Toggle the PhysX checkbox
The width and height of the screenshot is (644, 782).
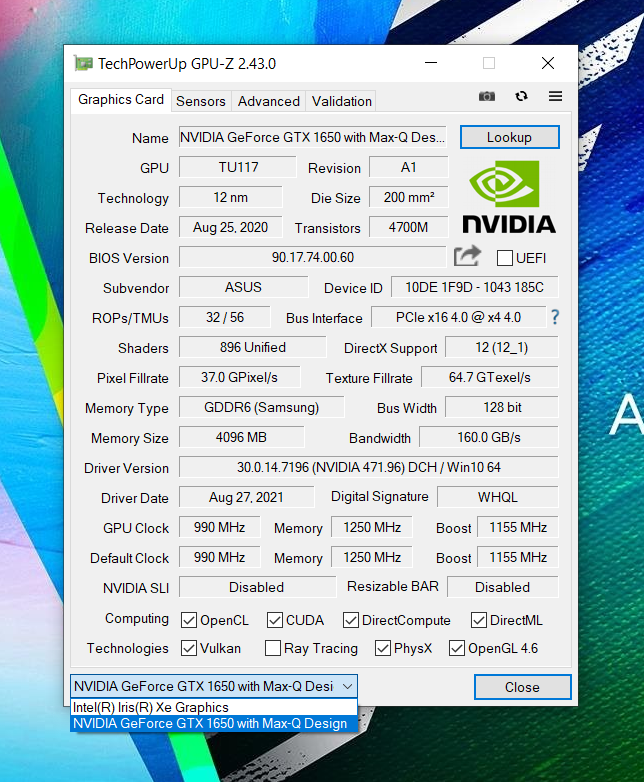coord(383,648)
